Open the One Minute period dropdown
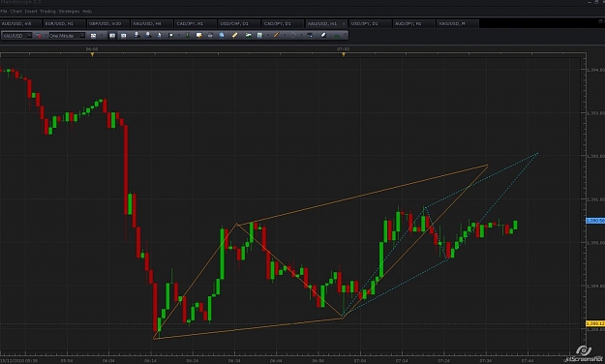 [82, 36]
